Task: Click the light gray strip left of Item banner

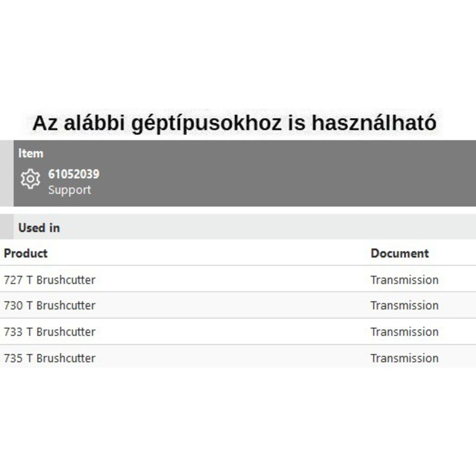Action: 7,173
